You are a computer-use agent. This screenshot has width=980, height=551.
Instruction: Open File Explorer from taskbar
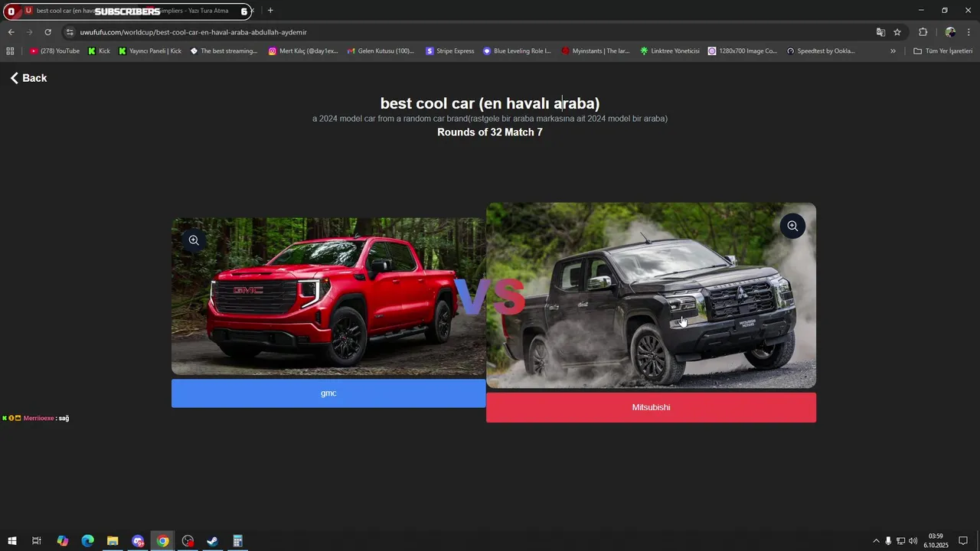(113, 541)
